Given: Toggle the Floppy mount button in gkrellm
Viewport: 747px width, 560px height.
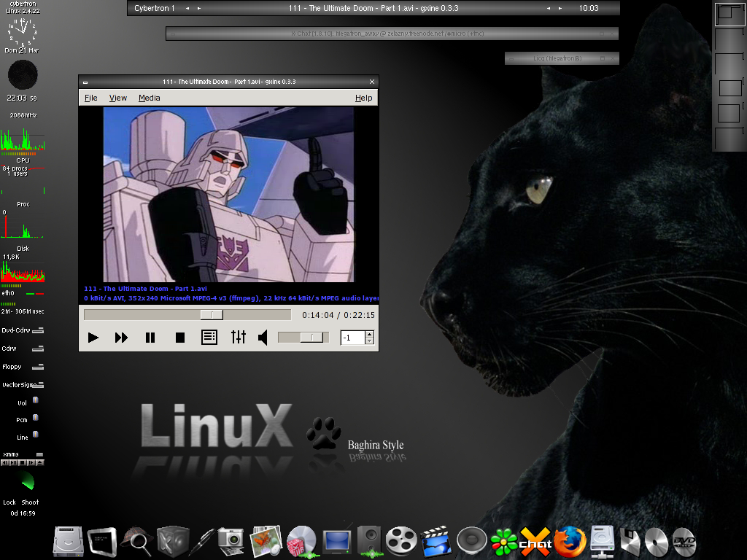Looking at the screenshot, I should point(38,367).
